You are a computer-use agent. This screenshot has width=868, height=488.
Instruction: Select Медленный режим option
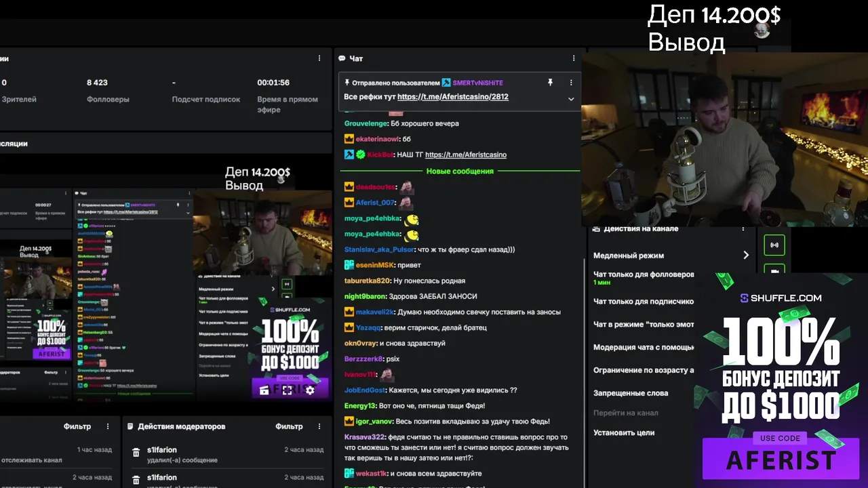(672, 256)
